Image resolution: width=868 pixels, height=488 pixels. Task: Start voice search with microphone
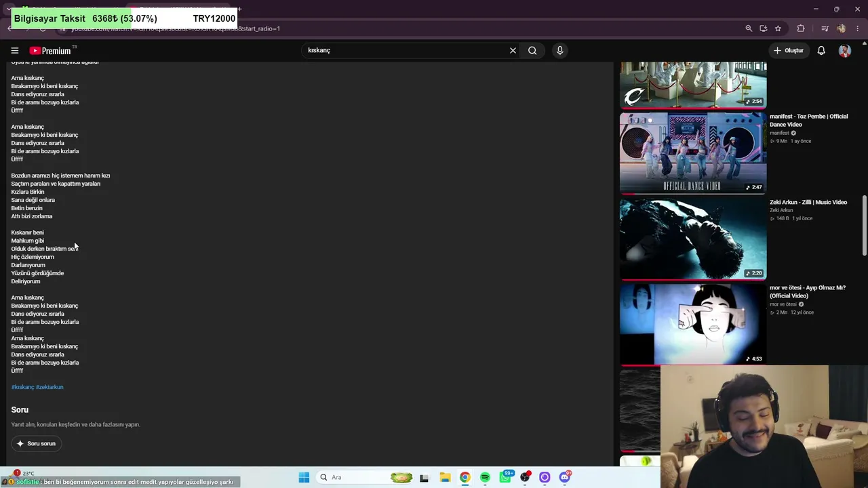[x=559, y=50]
